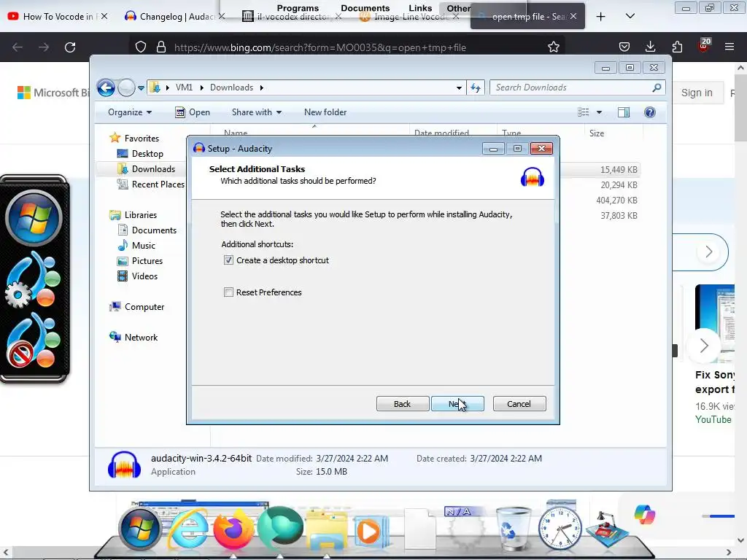The image size is (747, 560).
Task: Click the Windows logo sidebar gadget
Action: (34, 218)
